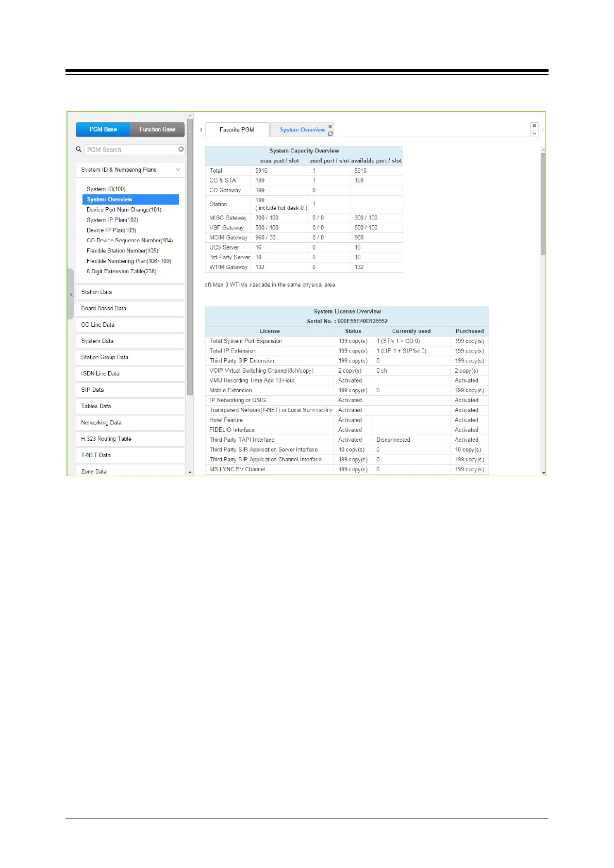Viewport: 614px width, 868px height.
Task: Open CO Device Sequence Number(104)
Action: [x=130, y=241]
